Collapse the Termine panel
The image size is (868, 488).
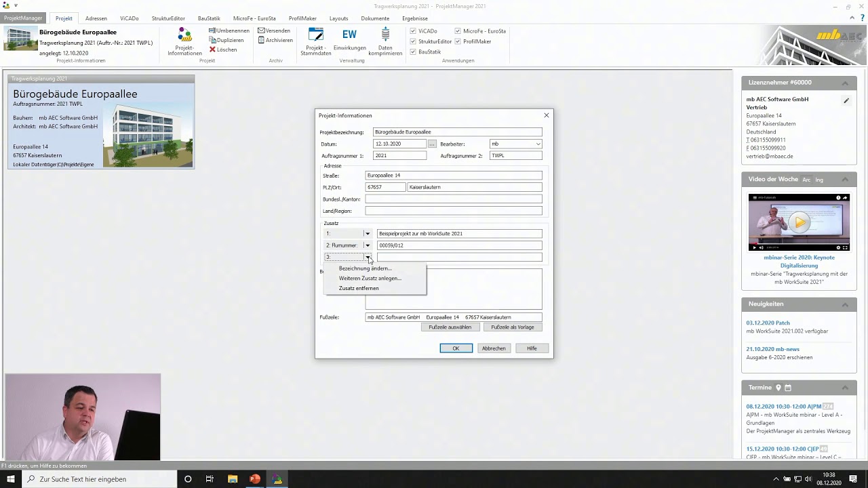(845, 388)
